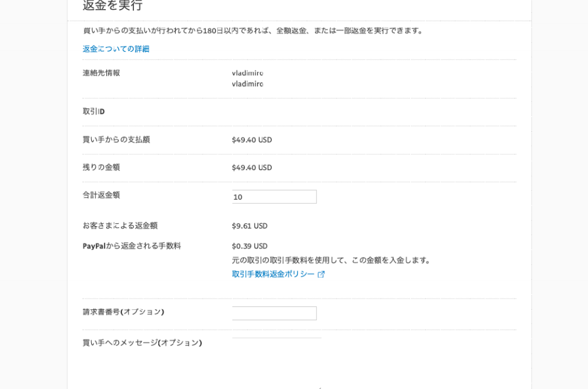The height and width of the screenshot is (389, 588).
Task: Click the 買い手へのメッセージ(オプション) label
Action: [142, 343]
